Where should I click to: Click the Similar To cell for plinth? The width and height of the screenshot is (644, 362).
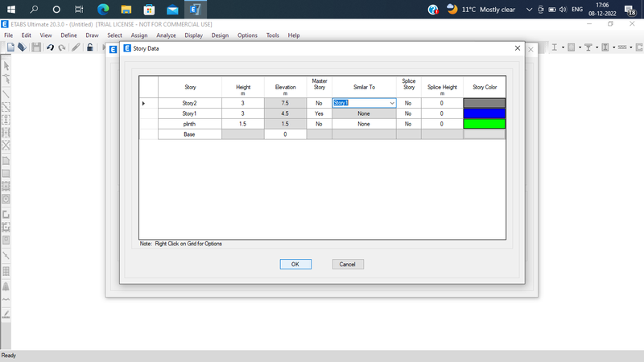[364, 124]
